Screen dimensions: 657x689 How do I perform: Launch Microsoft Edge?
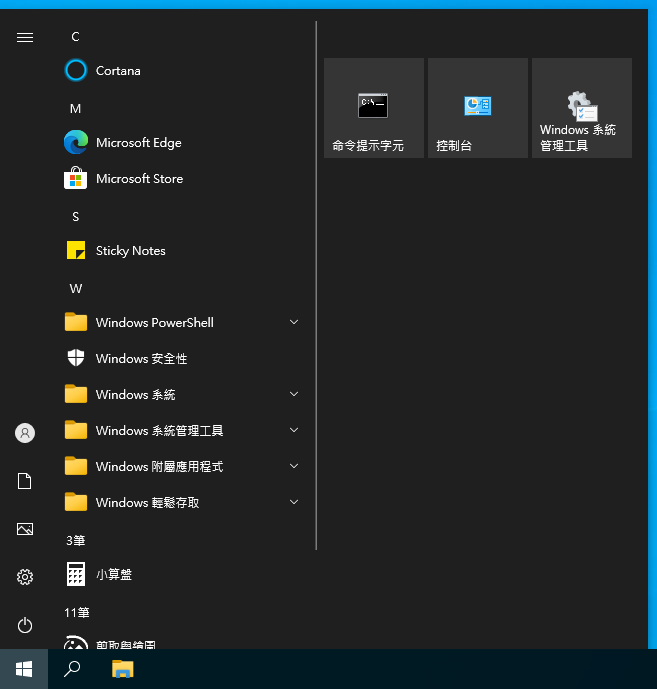click(x=182, y=143)
